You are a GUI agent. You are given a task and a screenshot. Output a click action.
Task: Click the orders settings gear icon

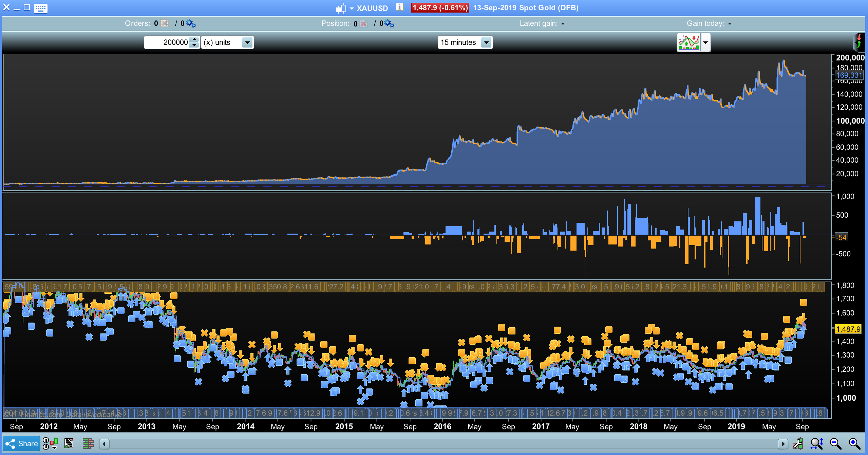[191, 23]
